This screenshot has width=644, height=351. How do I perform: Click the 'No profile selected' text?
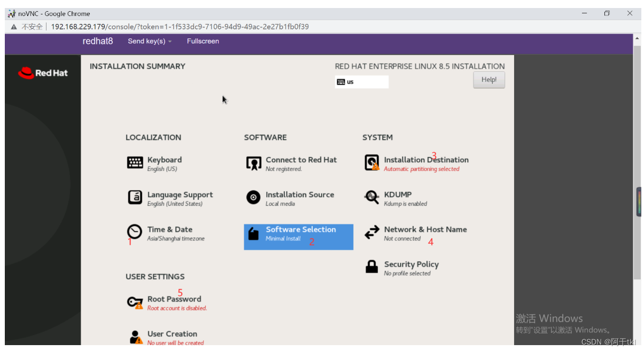407,274
